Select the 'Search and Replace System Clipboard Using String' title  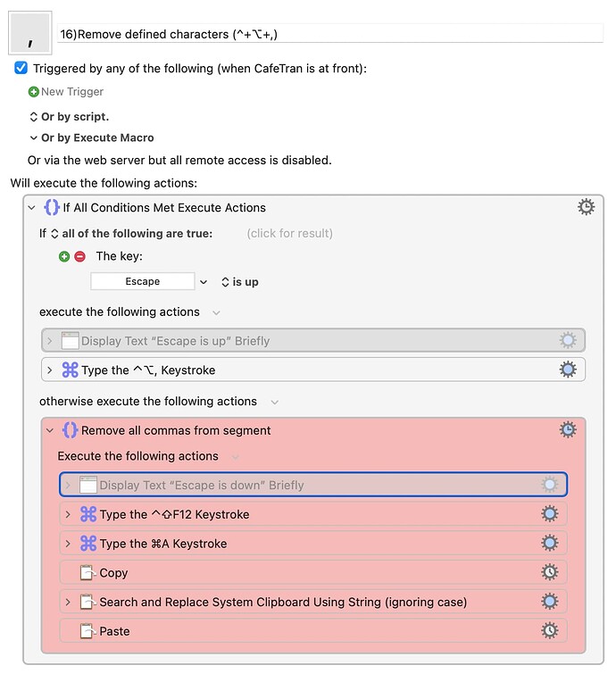point(283,602)
